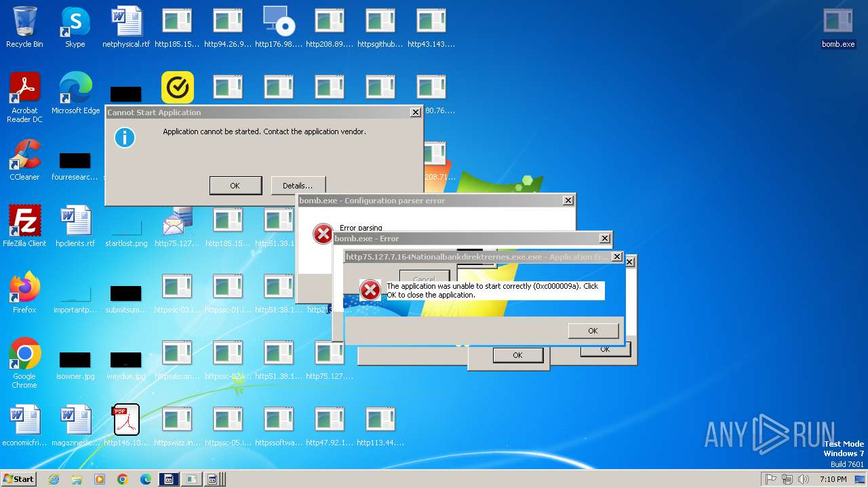This screenshot has width=868, height=488.
Task: Select the http43.143... desktop file
Action: pos(431,27)
